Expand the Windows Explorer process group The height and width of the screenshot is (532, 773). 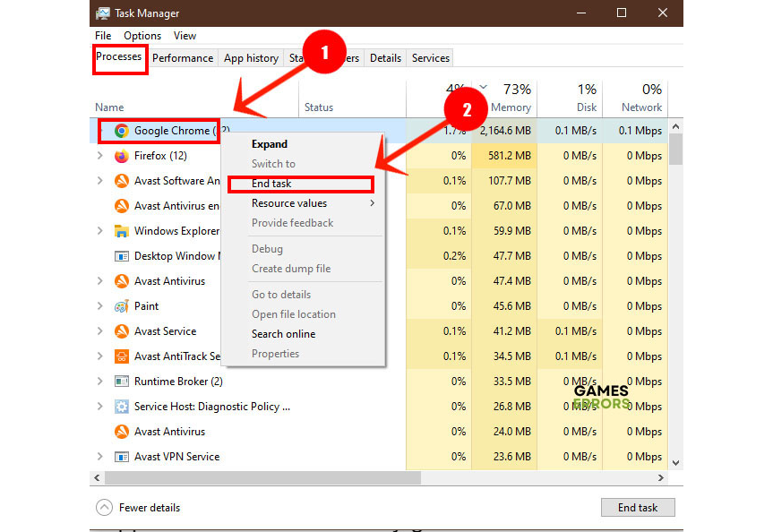click(99, 231)
